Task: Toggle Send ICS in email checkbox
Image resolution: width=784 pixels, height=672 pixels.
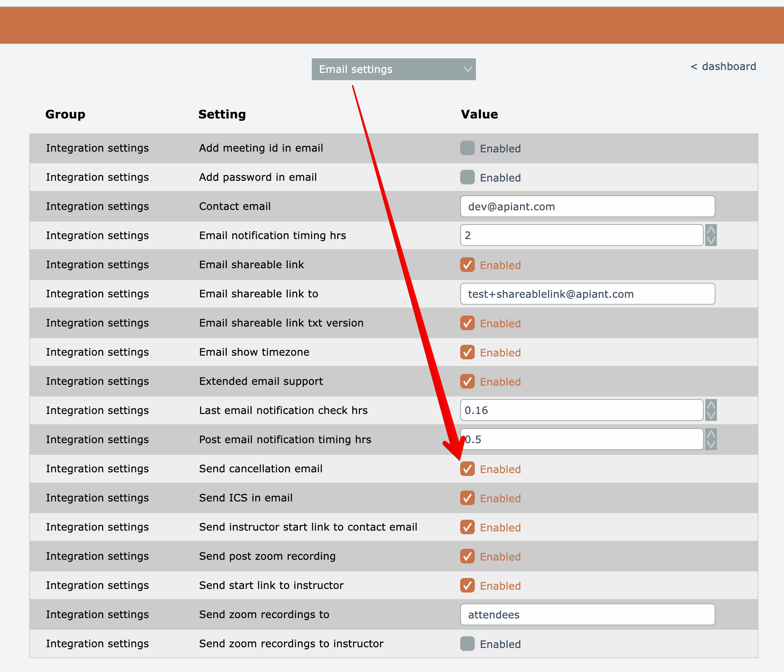Action: point(467,498)
